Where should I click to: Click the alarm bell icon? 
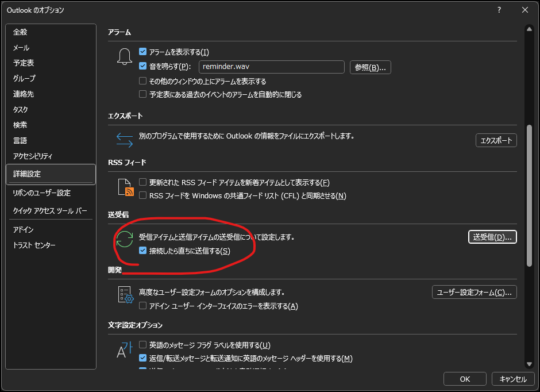pos(124,56)
